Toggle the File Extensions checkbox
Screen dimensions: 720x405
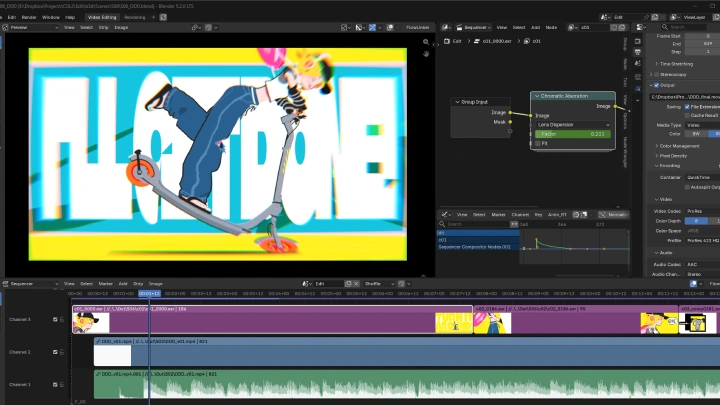tap(687, 107)
